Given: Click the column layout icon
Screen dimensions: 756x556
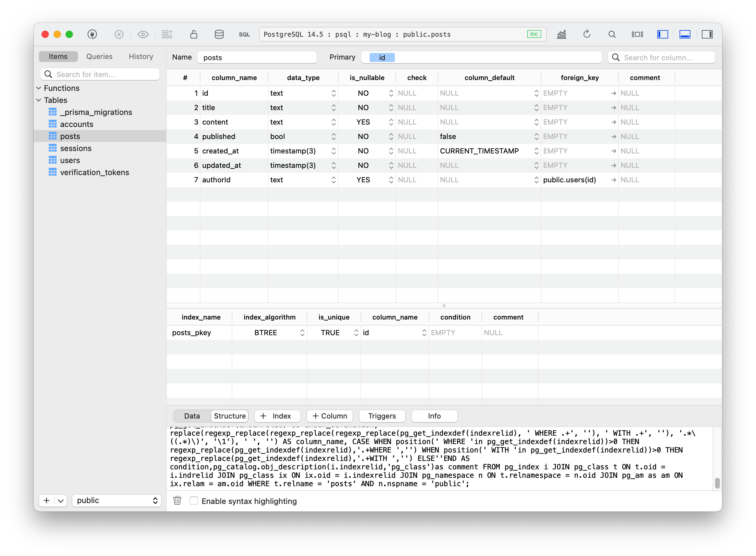Looking at the screenshot, I should [637, 34].
